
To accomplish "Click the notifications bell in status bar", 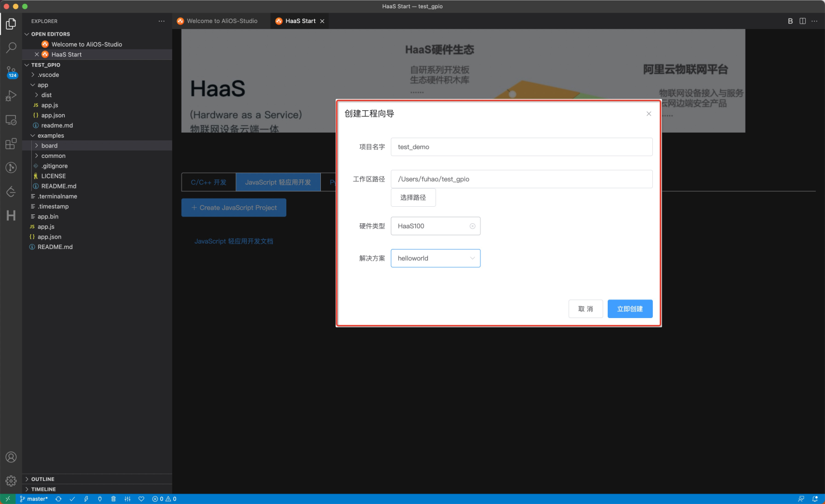I will click(x=815, y=499).
